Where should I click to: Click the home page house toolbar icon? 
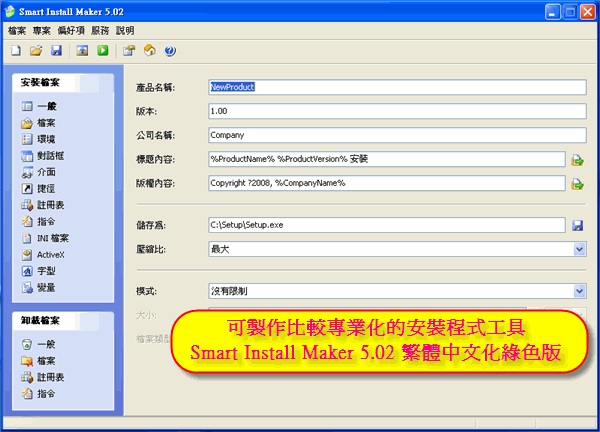click(x=149, y=50)
